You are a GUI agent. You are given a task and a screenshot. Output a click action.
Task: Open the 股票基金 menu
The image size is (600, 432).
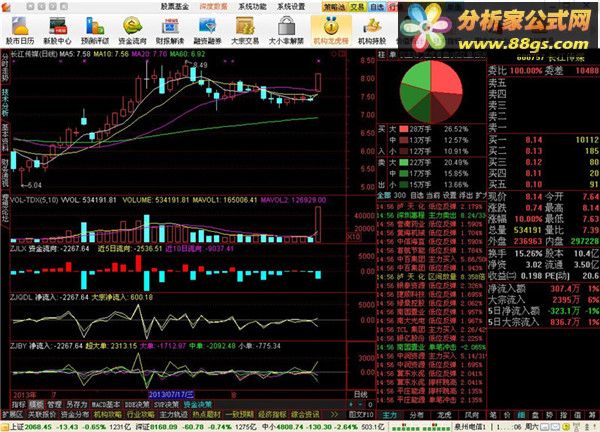(174, 7)
